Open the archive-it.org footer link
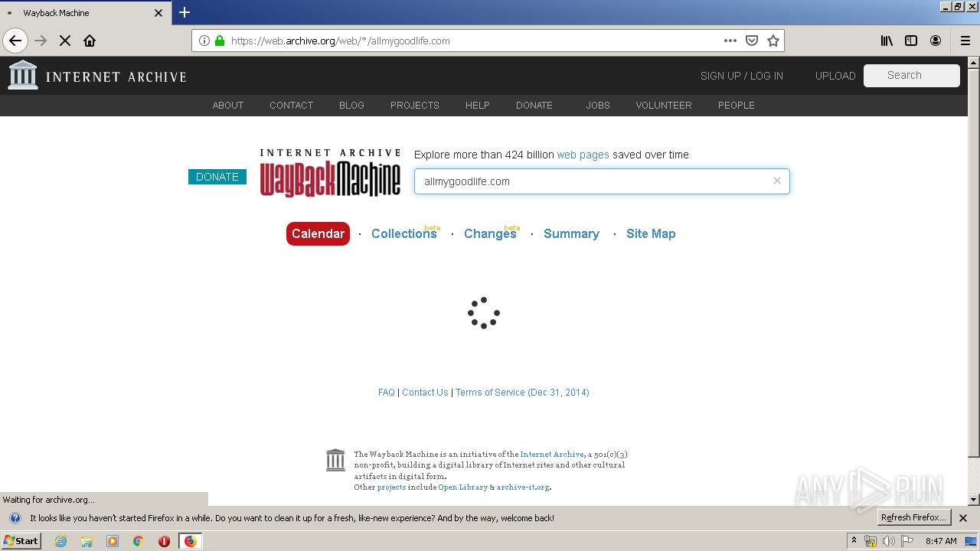 tap(523, 487)
